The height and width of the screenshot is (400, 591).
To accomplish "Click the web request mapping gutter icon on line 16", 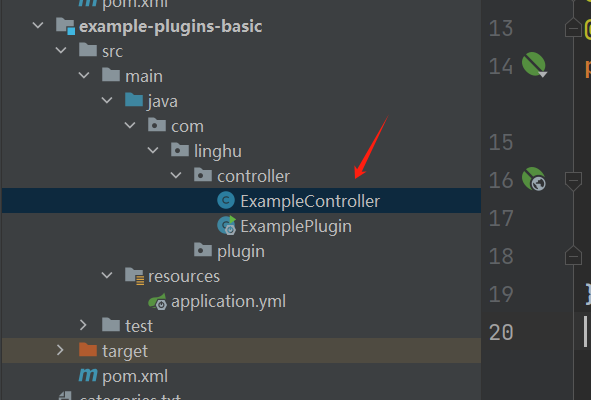I will click(x=534, y=179).
